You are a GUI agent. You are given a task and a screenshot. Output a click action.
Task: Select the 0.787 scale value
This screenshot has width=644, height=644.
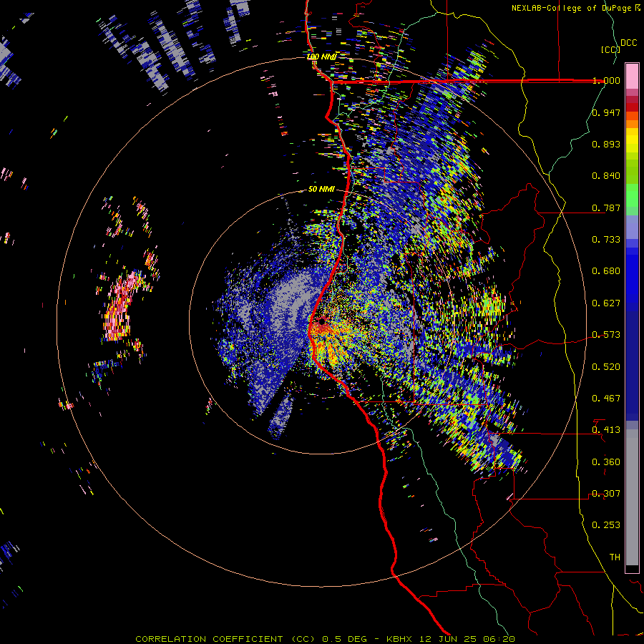click(x=606, y=208)
